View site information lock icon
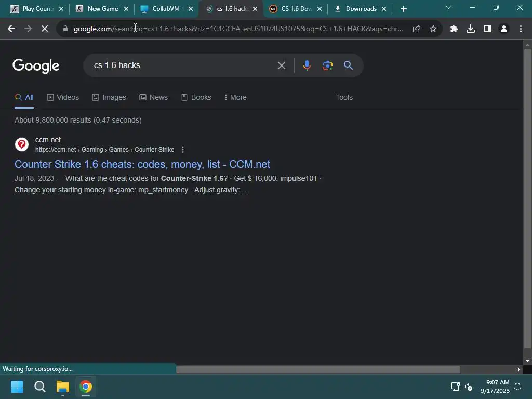The width and height of the screenshot is (532, 399). (65, 29)
